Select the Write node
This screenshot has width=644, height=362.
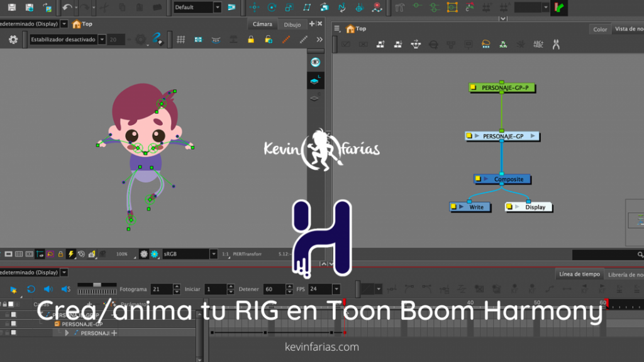tap(470, 207)
